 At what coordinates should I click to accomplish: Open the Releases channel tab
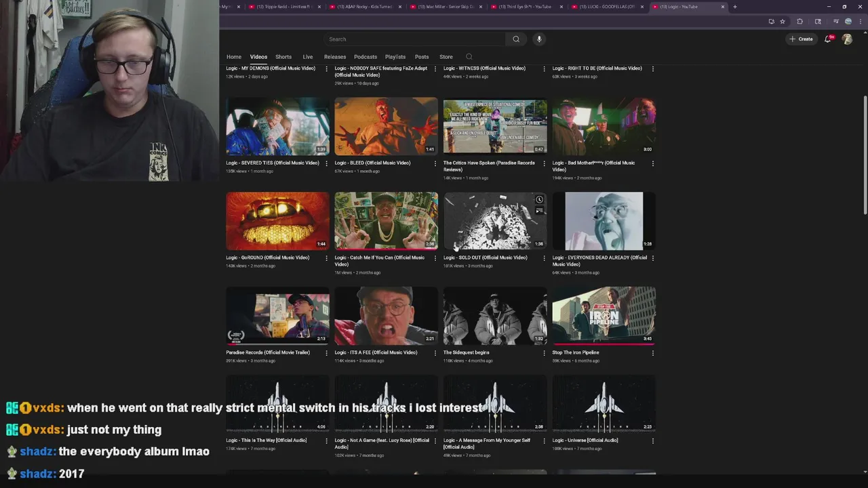coord(335,57)
